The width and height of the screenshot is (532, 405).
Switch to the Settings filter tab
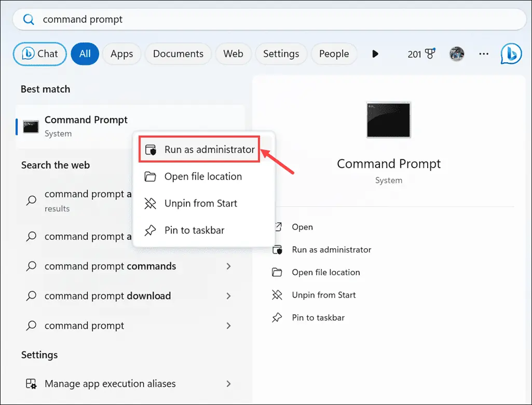281,53
